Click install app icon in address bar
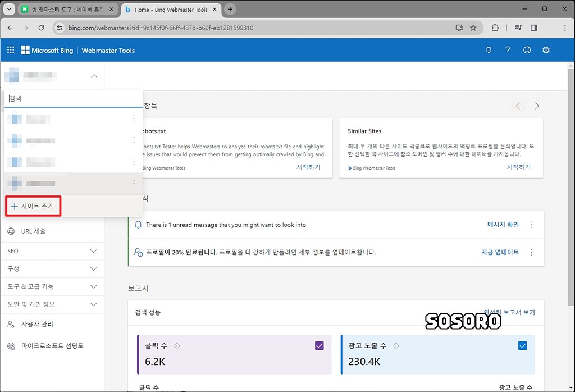 [459, 28]
